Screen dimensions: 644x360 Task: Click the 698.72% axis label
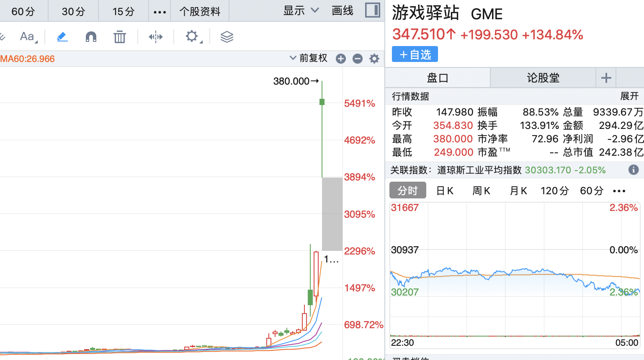363,325
